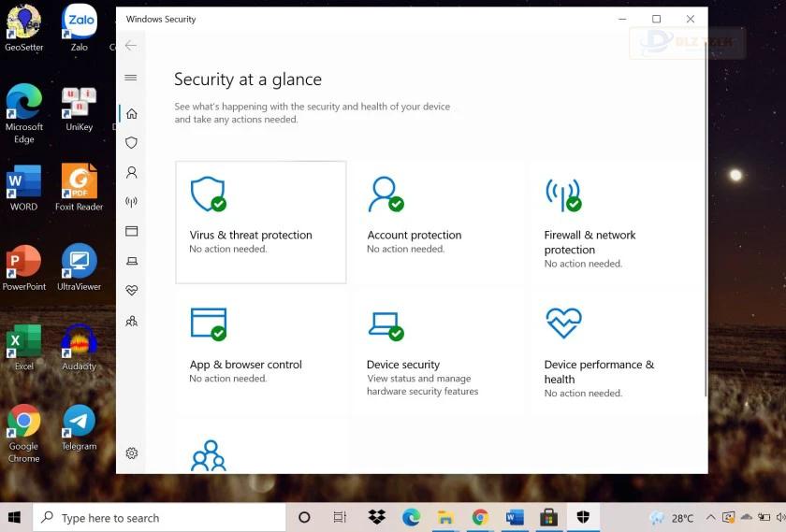Screen dimensions: 786x532
Task: Open weather 28°C widget in taskbar
Action: [x=672, y=518]
